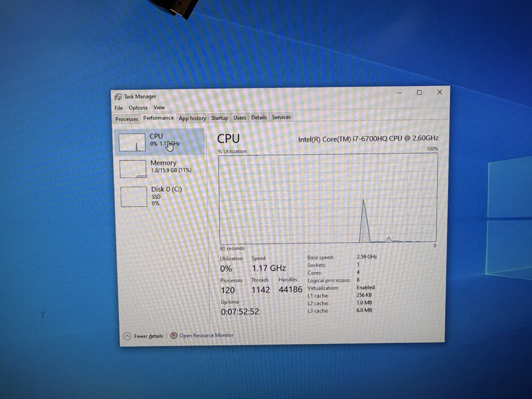Minimize the Task Manager window

(x=399, y=92)
